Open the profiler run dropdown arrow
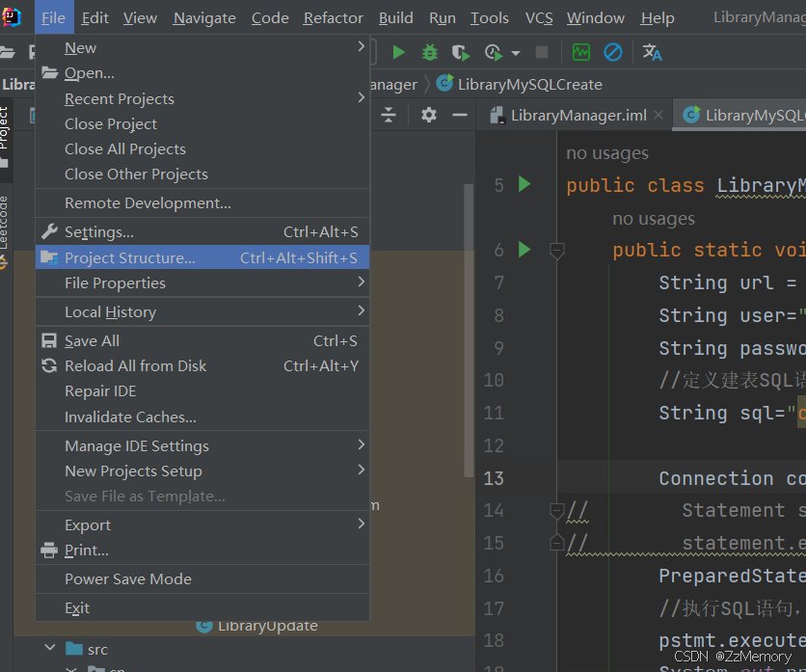This screenshot has height=672, width=806. click(x=516, y=53)
